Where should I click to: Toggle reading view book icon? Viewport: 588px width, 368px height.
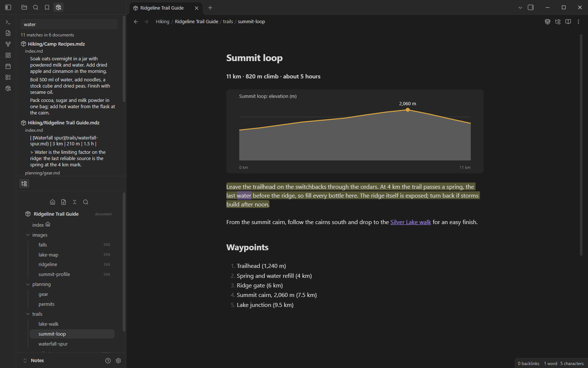tap(568, 22)
